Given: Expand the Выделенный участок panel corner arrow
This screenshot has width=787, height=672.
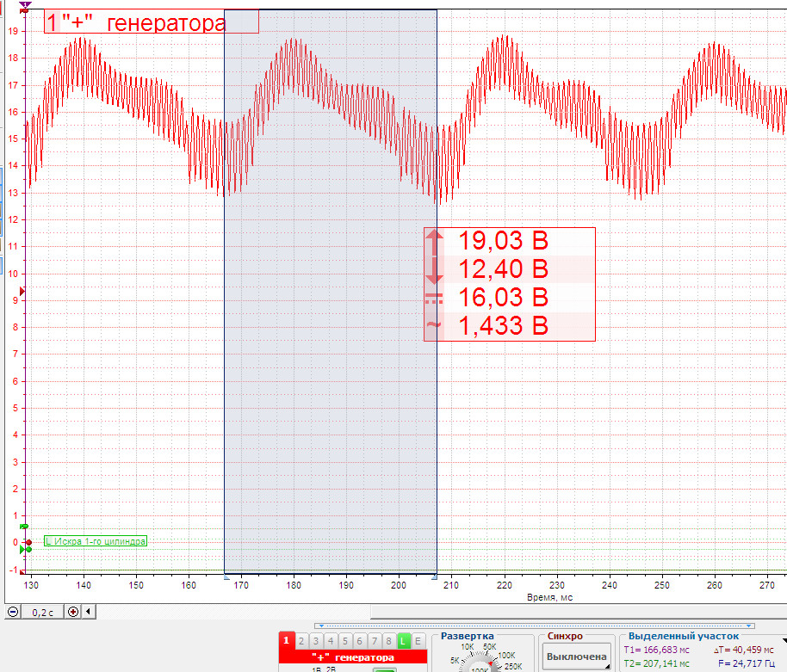Looking at the screenshot, I should [784, 640].
